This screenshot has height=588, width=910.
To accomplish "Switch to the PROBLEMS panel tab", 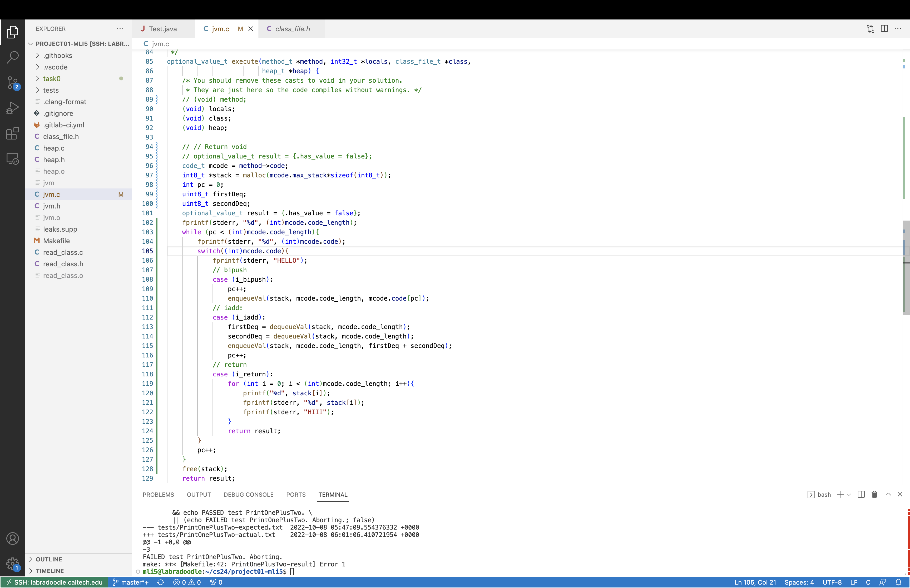I will coord(158,495).
